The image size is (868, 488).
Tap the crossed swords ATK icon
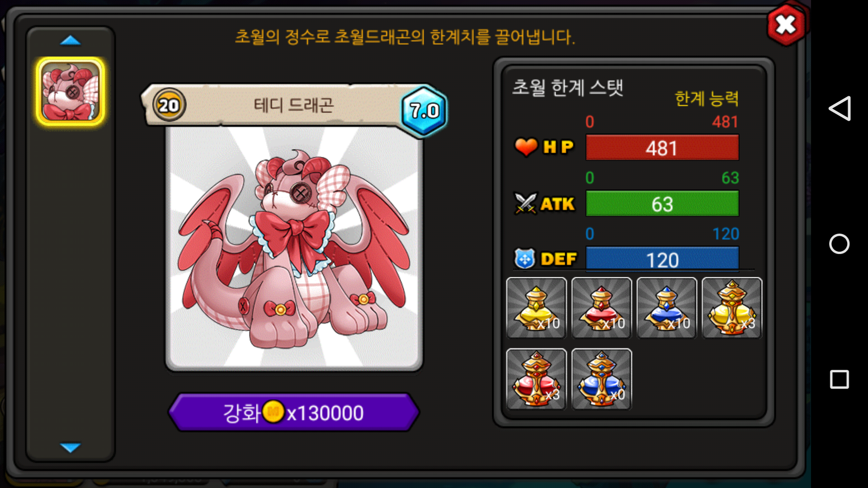pyautogui.click(x=525, y=203)
